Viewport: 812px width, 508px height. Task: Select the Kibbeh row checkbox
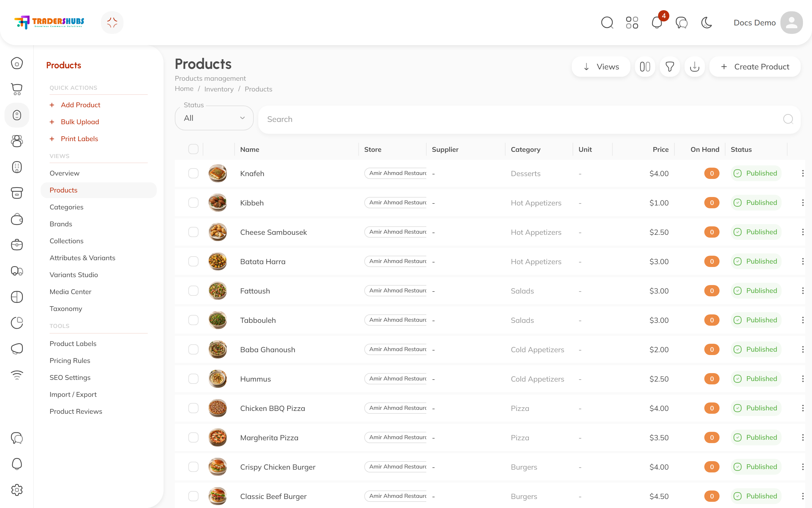193,203
